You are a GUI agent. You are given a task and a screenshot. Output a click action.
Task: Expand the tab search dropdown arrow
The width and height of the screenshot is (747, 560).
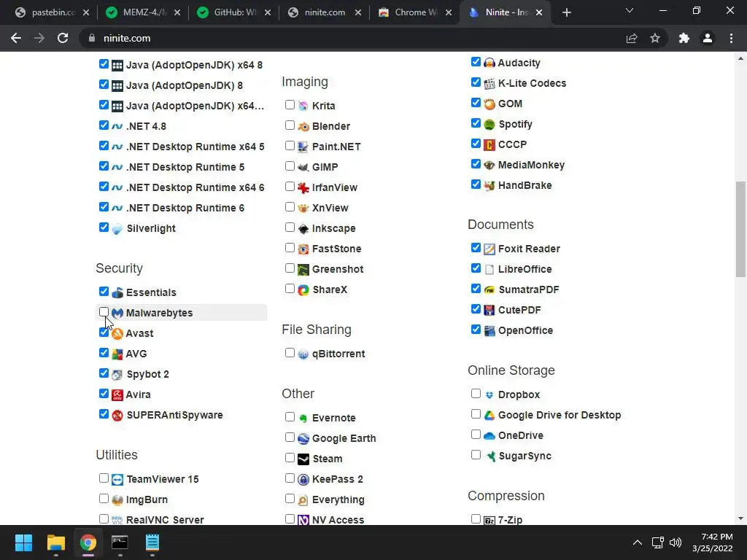coord(630,10)
